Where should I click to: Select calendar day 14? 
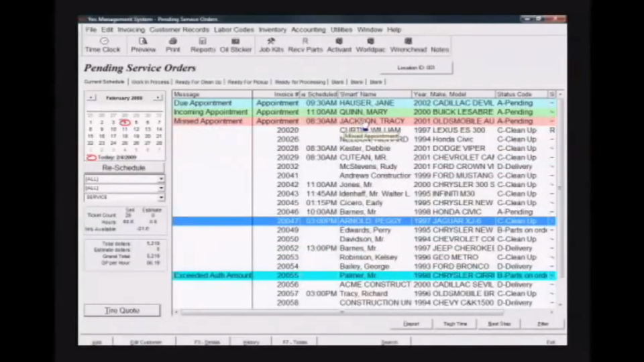coord(159,129)
